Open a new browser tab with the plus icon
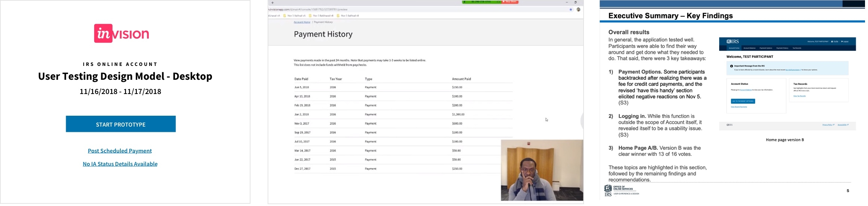 coord(273,3)
